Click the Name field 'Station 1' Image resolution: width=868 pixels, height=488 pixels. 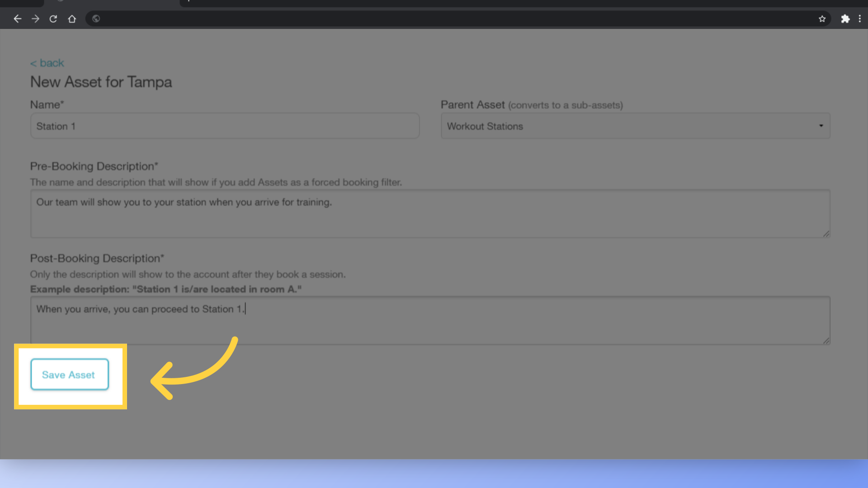coord(225,126)
